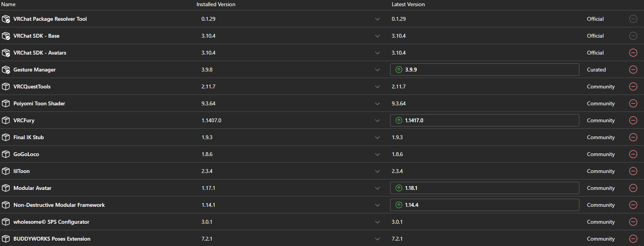The image size is (644, 246).
Task: Click installed version 1.17.1 of Modular Avatar
Action: click(x=209, y=188)
